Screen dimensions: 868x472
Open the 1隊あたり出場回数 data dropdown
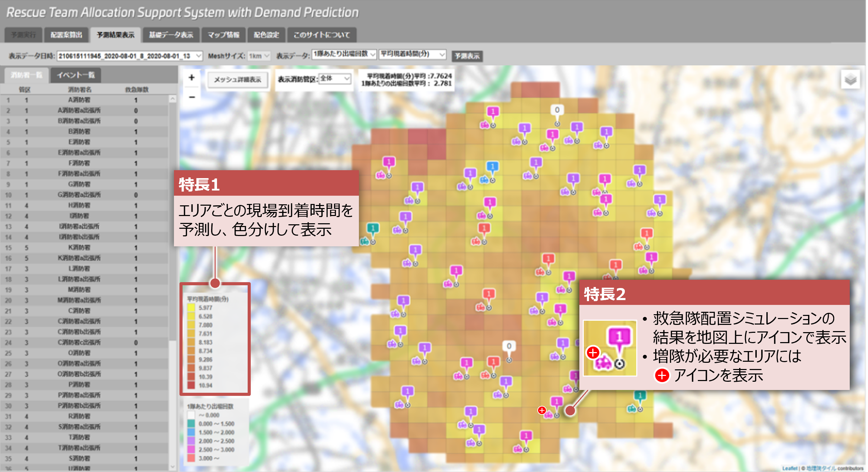tap(344, 54)
